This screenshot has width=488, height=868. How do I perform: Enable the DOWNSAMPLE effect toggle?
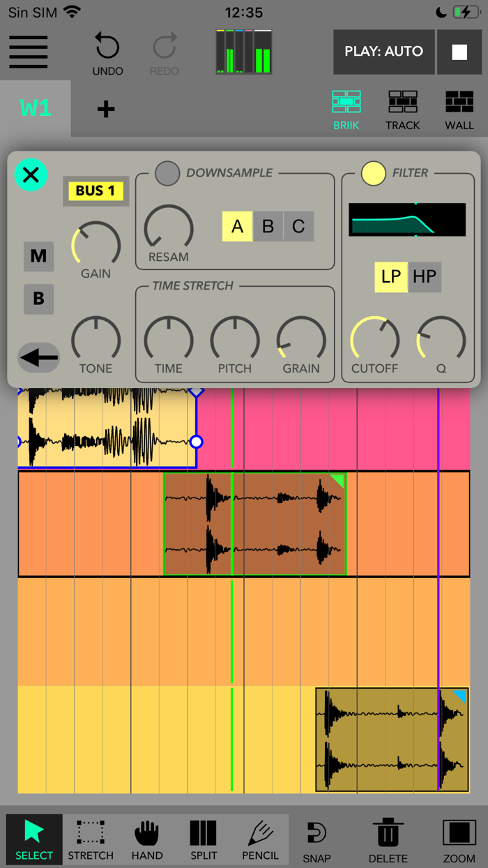coord(167,173)
